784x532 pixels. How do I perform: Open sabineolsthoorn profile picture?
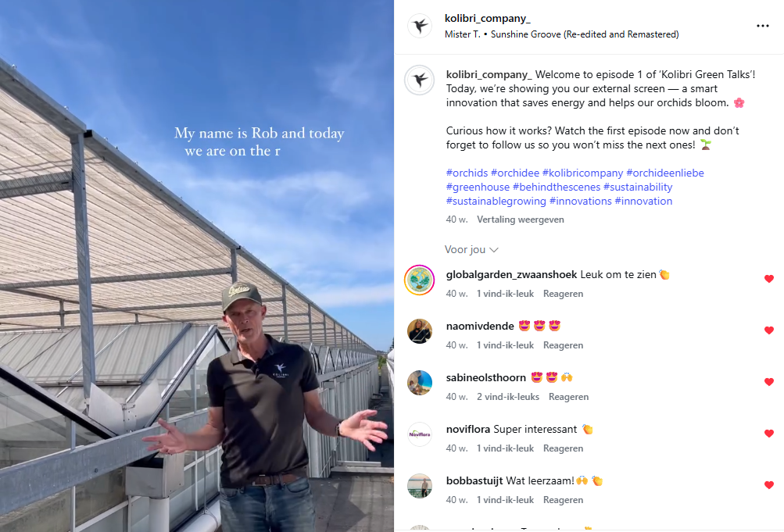pos(420,383)
